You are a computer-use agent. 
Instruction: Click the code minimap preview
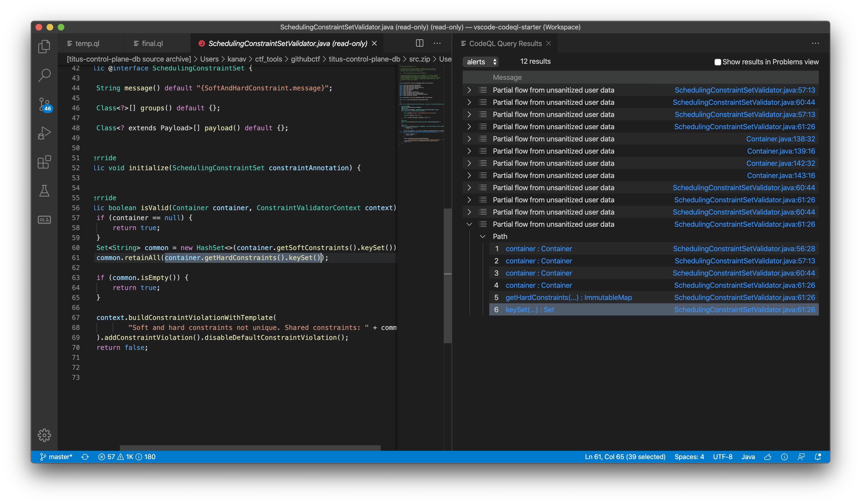(421, 105)
